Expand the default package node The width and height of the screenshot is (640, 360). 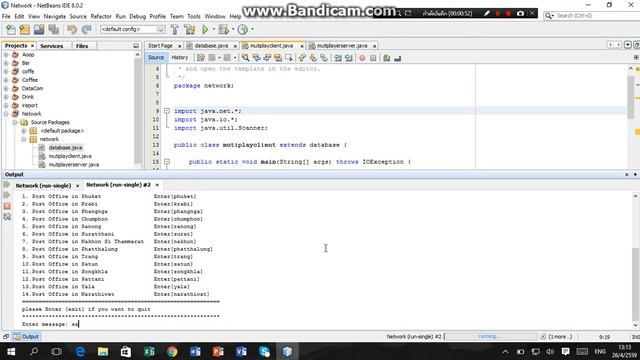click(x=24, y=131)
